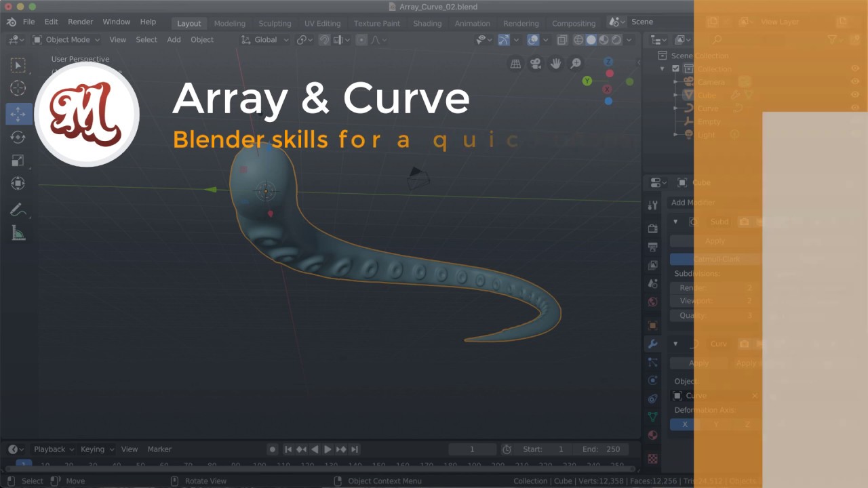The height and width of the screenshot is (488, 868).
Task: Open Output properties tab
Action: [x=652, y=247]
